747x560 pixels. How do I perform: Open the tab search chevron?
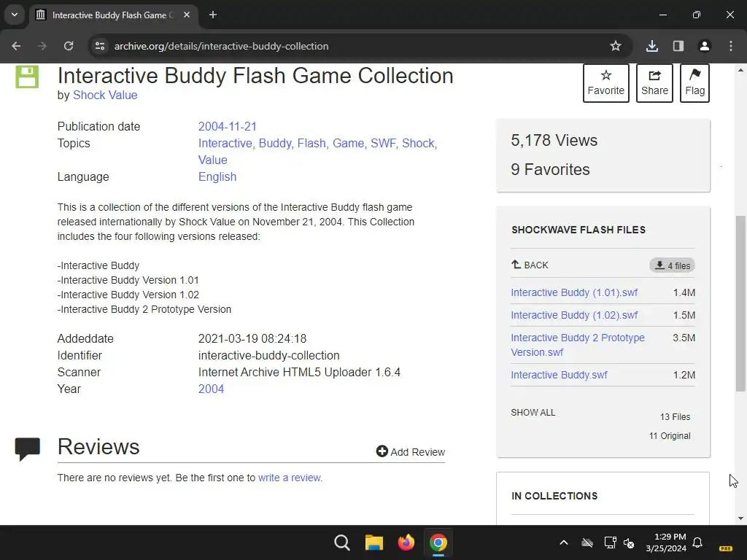[x=15, y=15]
